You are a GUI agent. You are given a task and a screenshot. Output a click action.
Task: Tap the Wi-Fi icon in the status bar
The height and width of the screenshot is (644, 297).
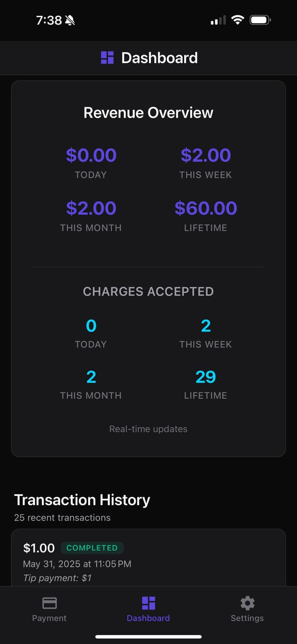(238, 20)
